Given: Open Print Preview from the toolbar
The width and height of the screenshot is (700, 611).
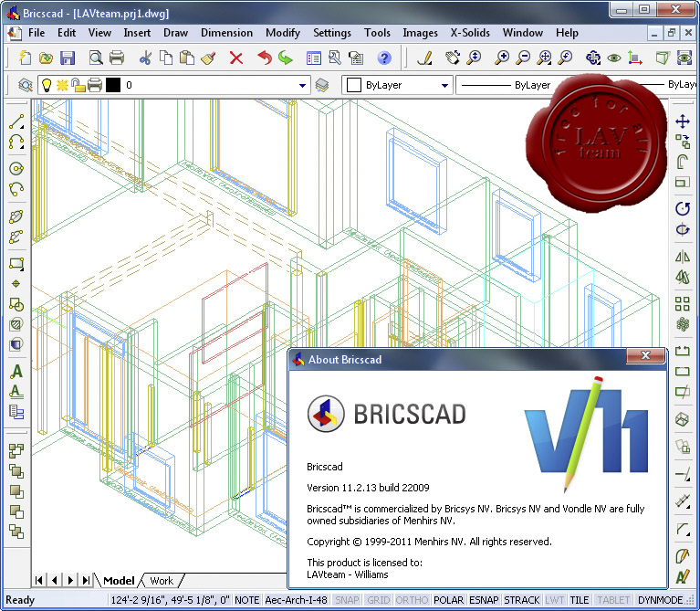Looking at the screenshot, I should click(96, 58).
